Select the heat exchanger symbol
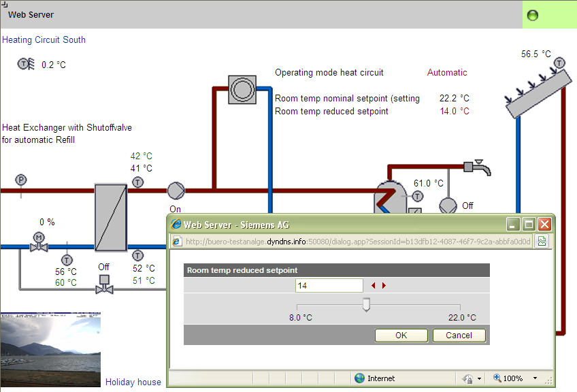577x392 pixels. coord(111,217)
